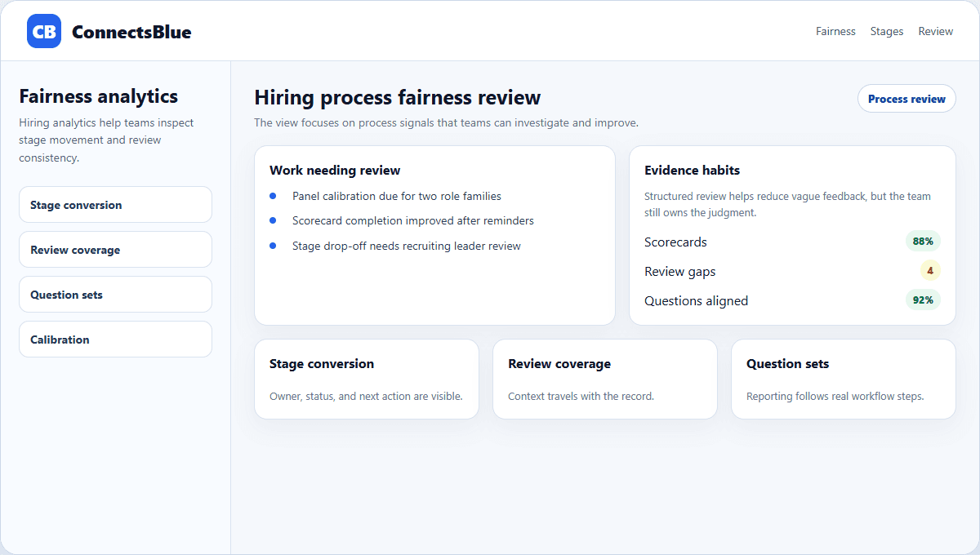Click the Hiring process fairness review heading

tap(398, 98)
